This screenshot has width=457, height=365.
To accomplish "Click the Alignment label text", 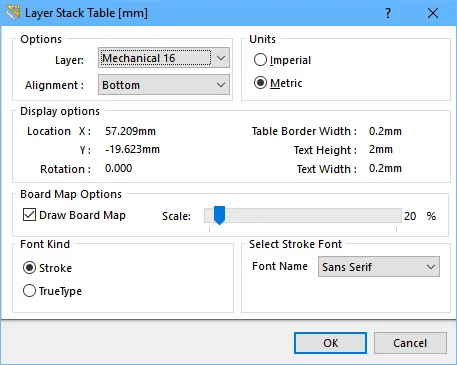I will (54, 85).
